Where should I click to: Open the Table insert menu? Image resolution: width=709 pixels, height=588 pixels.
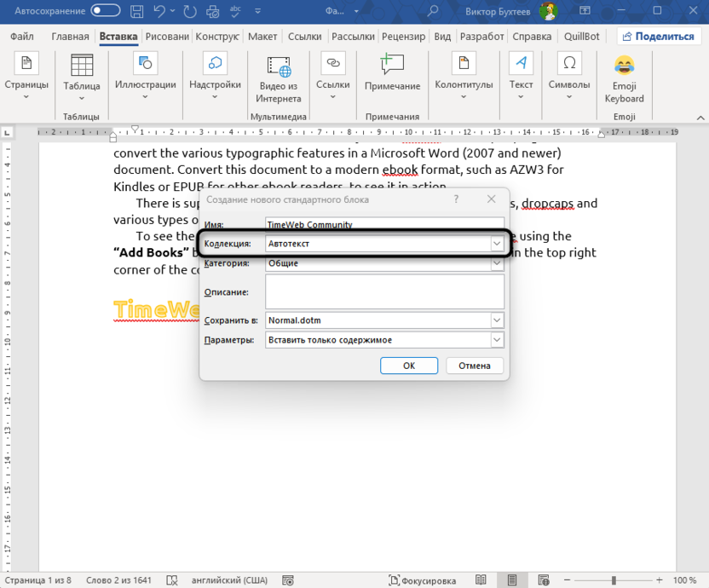coord(82,75)
